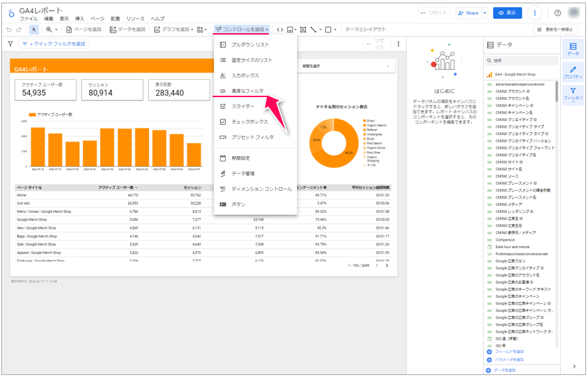Image resolution: width=588 pixels, height=377 pixels.
Task: Open community visualizations icon dropdown
Action: click(x=201, y=29)
